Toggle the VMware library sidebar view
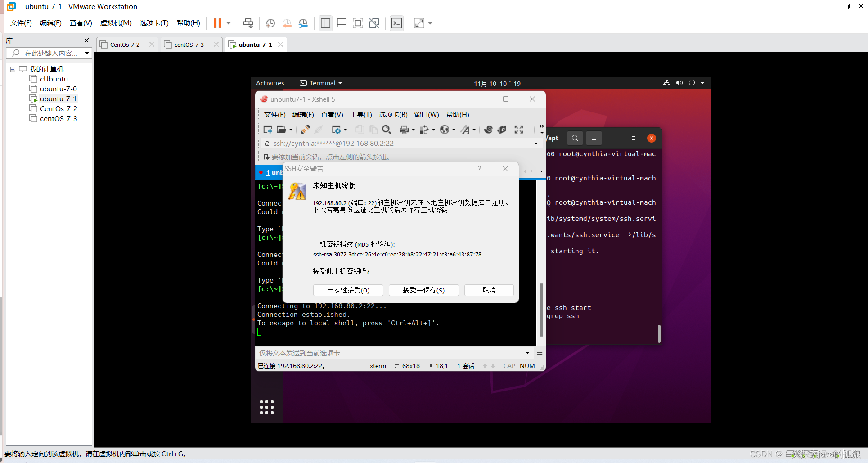Screen dimensions: 868x463 coord(325,23)
